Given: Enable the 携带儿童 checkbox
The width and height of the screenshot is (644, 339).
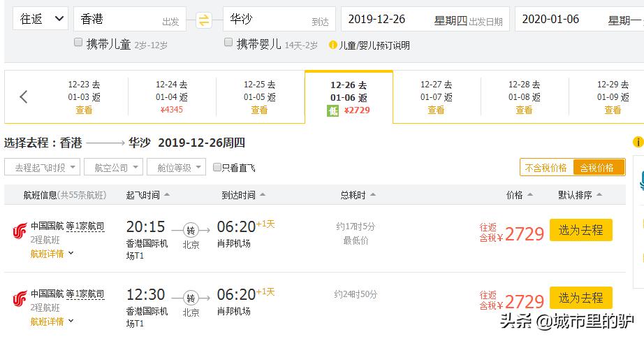Looking at the screenshot, I should pos(79,43).
